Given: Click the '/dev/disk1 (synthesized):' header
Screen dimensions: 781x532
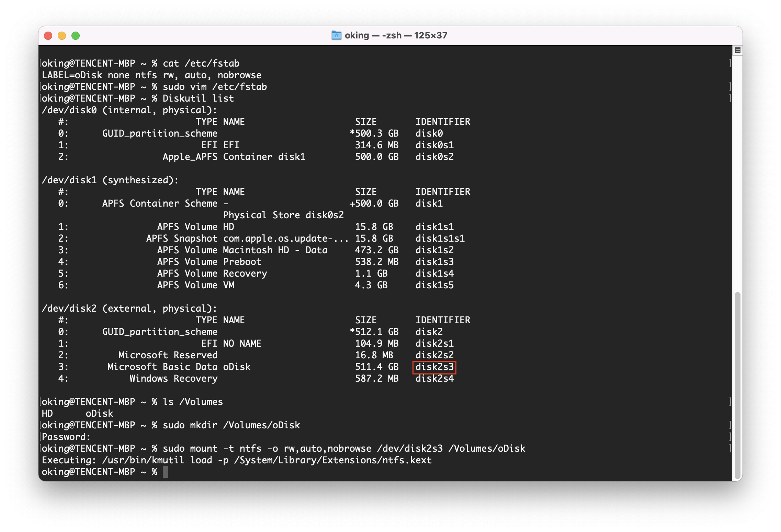Looking at the screenshot, I should click(x=110, y=180).
